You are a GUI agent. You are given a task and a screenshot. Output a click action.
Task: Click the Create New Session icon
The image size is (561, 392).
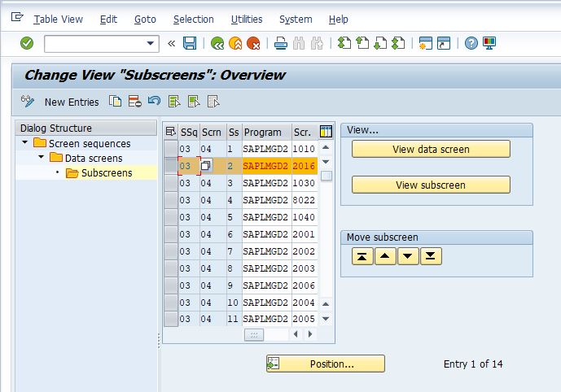coord(425,43)
